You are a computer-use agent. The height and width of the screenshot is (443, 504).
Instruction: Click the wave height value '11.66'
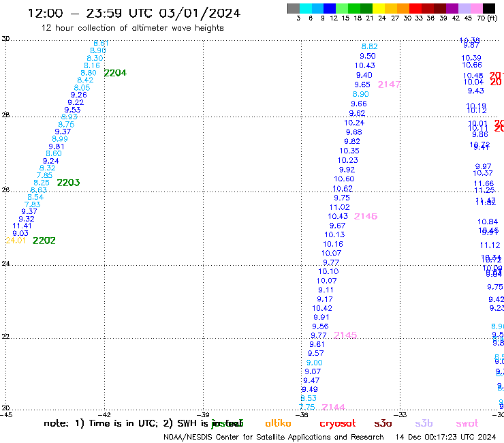point(484,184)
